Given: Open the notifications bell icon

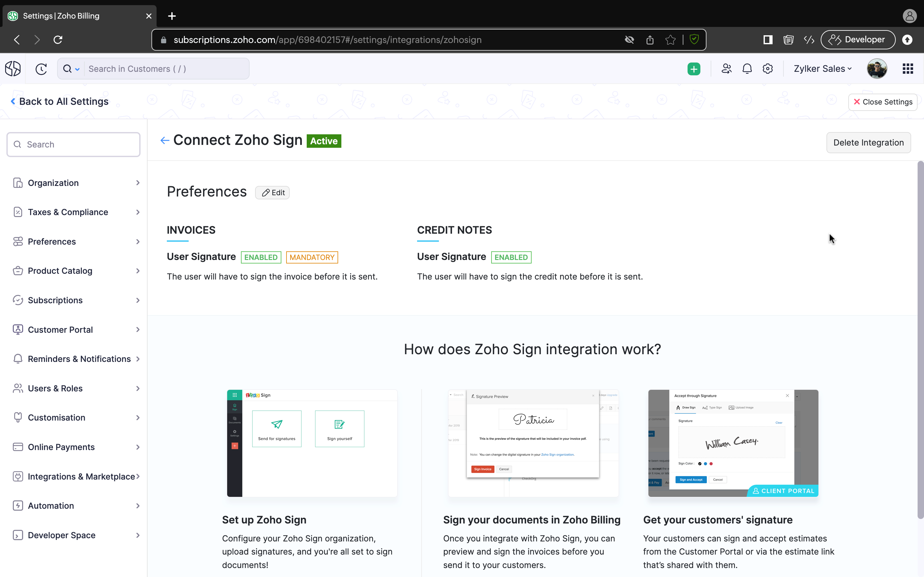Looking at the screenshot, I should tap(747, 69).
